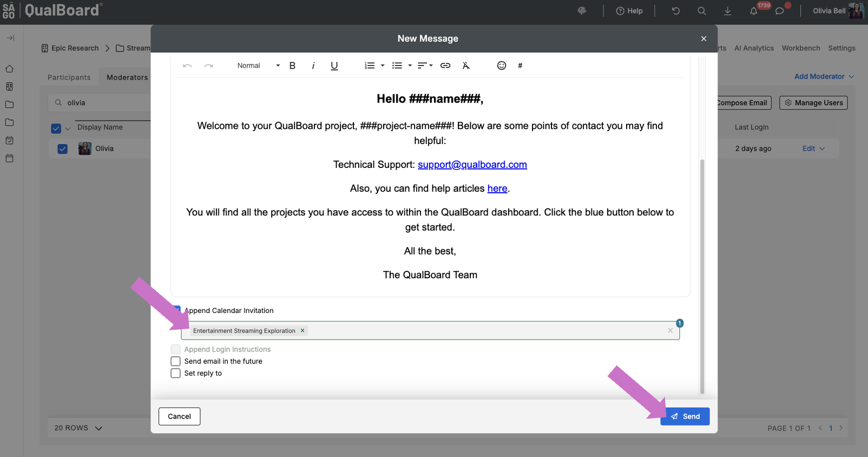The image size is (868, 457).
Task: Go to Epic Research breadcrumb
Action: 70,48
